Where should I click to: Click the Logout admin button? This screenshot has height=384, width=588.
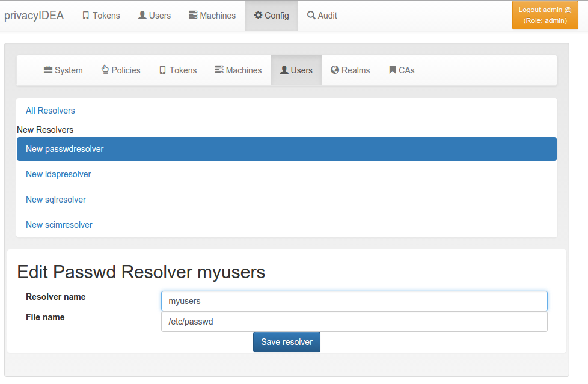[545, 15]
